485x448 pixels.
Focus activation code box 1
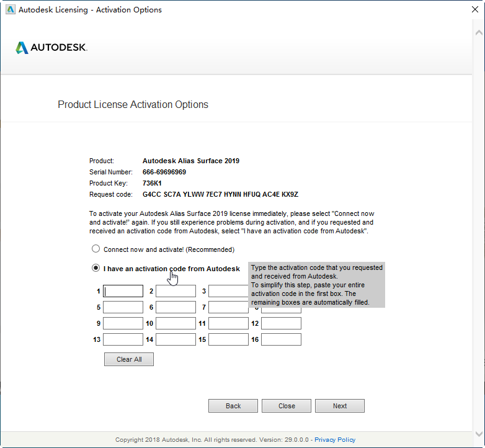coord(123,291)
